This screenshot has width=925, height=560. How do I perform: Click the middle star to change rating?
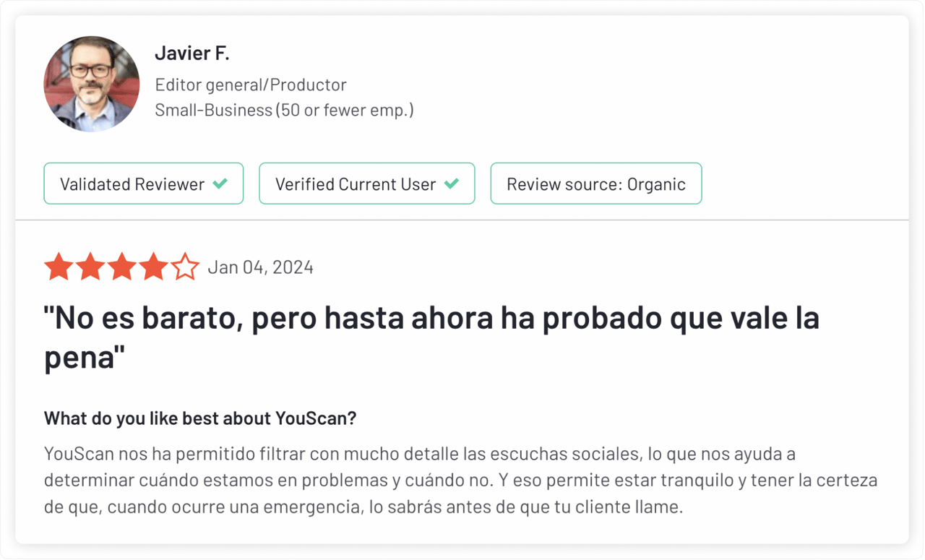pos(123,267)
